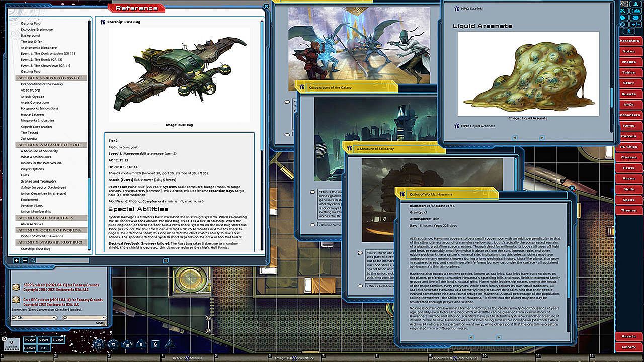
Task: Roll the d12 die
Action: tap(113, 344)
